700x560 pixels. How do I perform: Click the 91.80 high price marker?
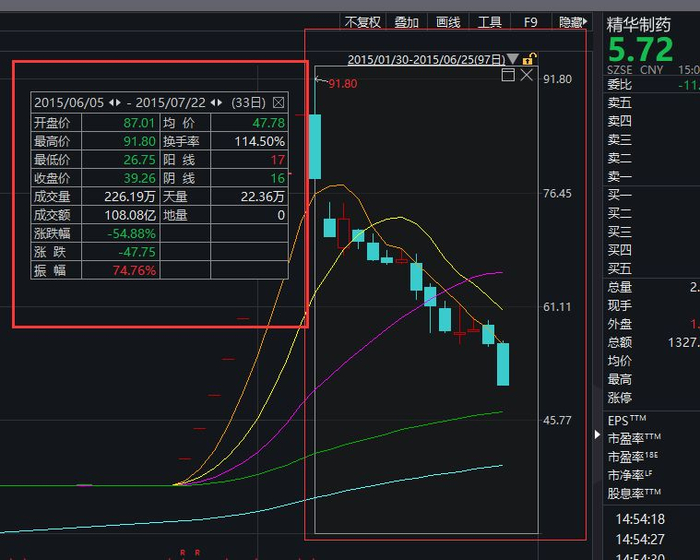tap(342, 84)
